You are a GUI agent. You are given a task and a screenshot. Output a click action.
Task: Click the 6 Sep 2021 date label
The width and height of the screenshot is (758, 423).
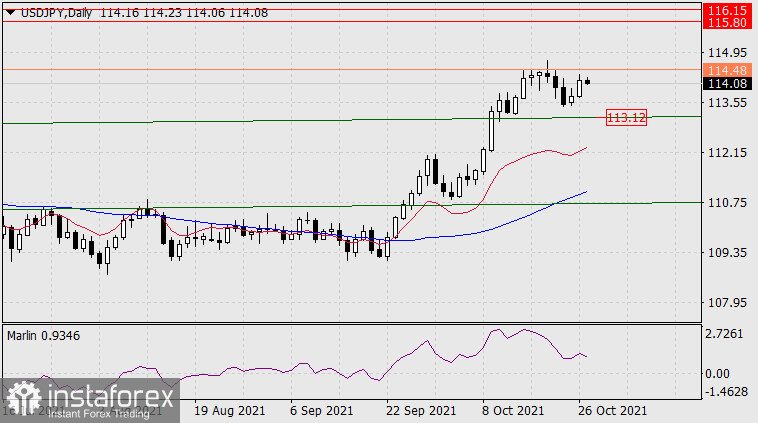[321, 411]
